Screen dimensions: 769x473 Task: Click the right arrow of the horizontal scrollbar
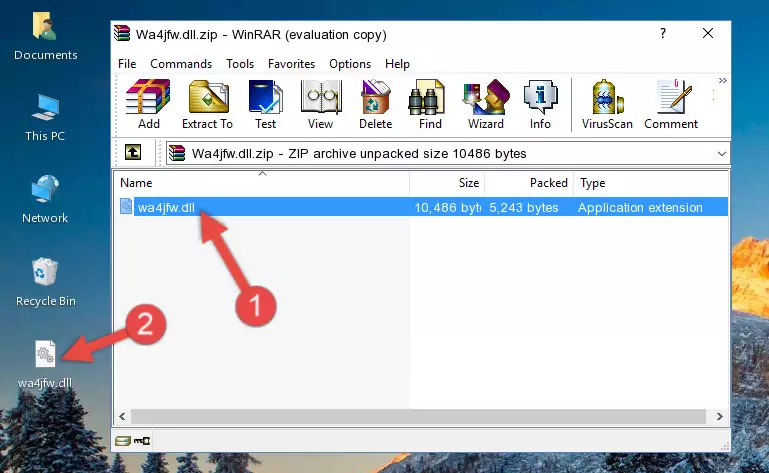(x=719, y=417)
